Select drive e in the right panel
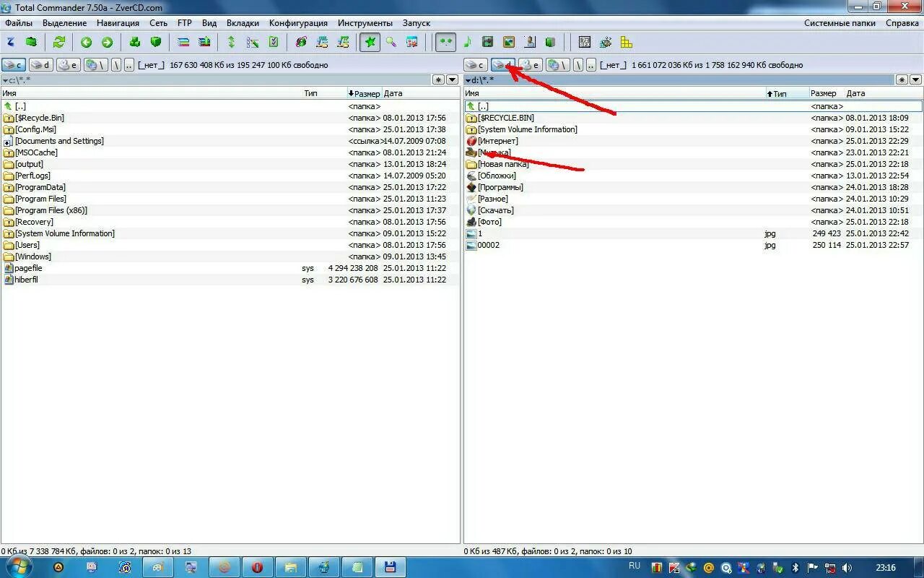 531,65
